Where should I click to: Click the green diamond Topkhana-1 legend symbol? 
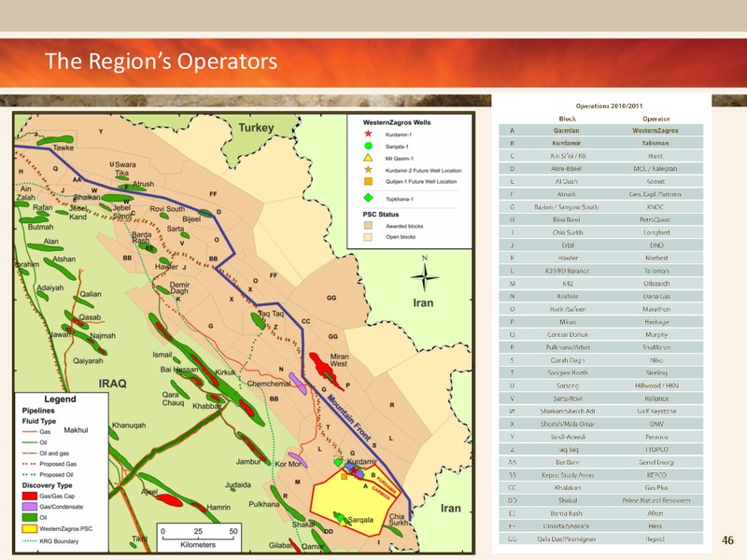pos(368,198)
